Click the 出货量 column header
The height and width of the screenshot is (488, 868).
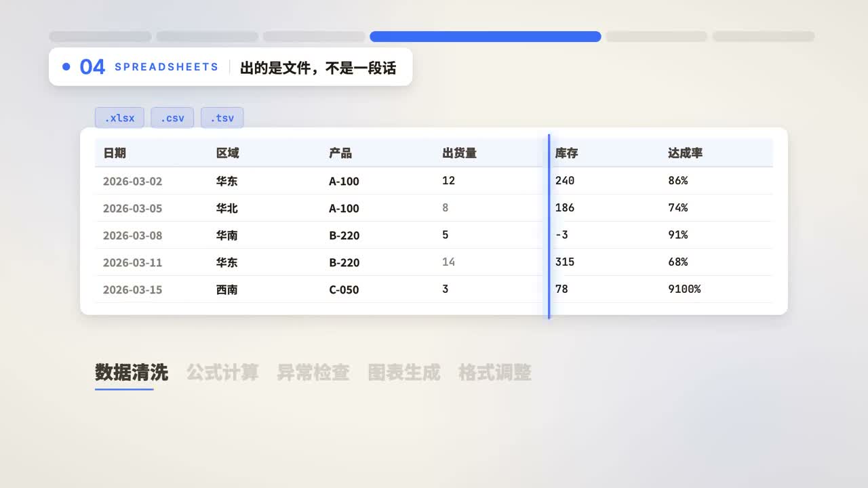click(x=459, y=153)
